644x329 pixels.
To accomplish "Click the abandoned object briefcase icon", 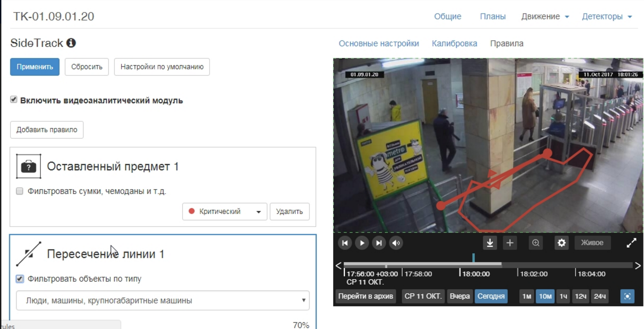I will (28, 167).
